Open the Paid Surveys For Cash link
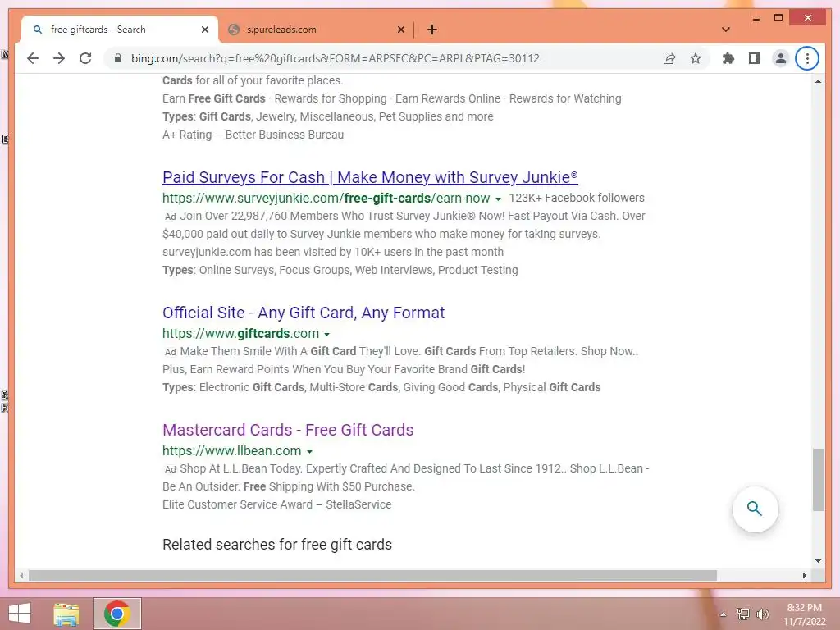The image size is (840, 630). click(x=370, y=177)
